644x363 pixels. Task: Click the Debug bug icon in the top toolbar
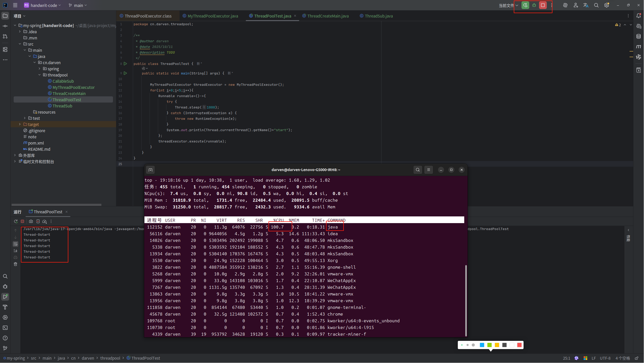point(534,5)
